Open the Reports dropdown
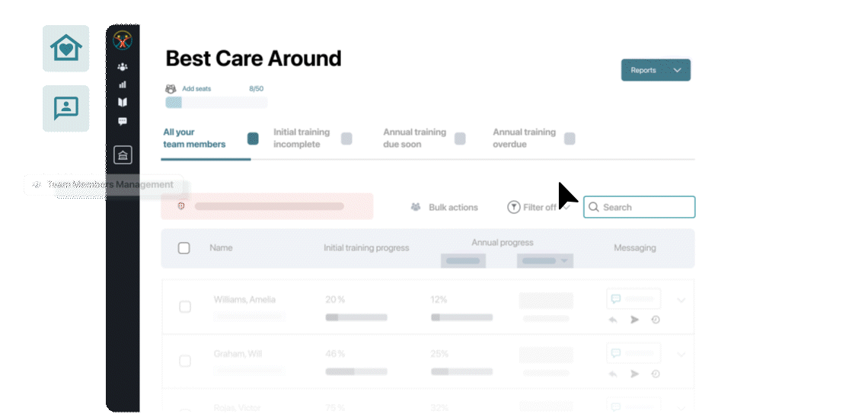868x414 pixels. coord(656,70)
